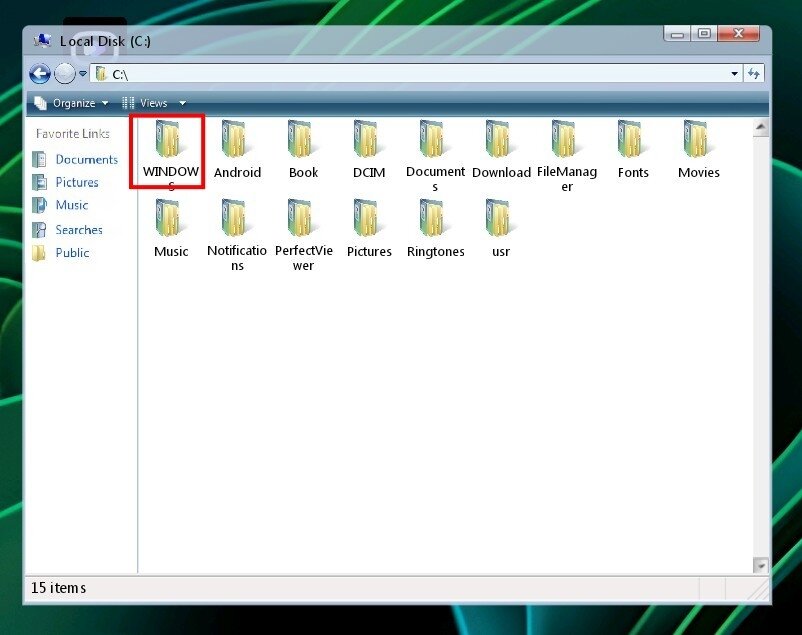Screen dimensions: 802x635
Task: Minimize the Local Disk window
Action: tap(678, 34)
